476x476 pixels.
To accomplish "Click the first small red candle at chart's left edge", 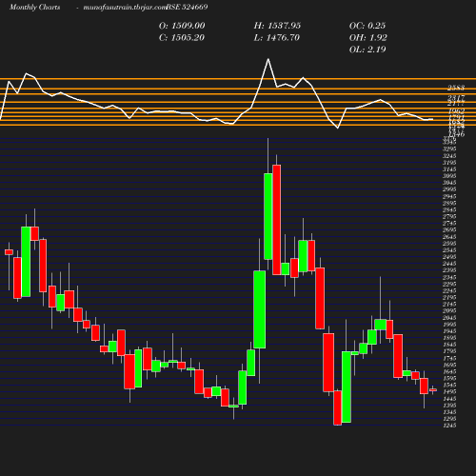I will click(x=9, y=252).
